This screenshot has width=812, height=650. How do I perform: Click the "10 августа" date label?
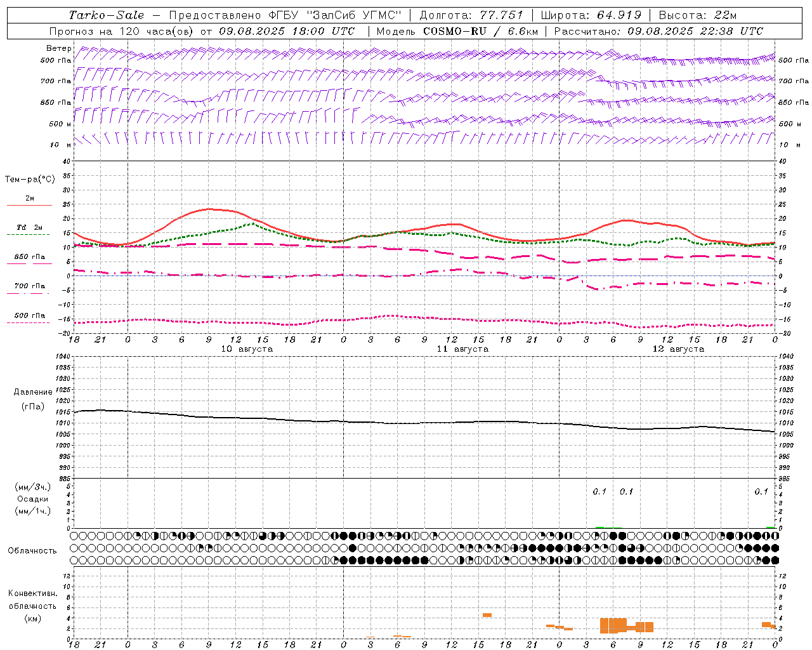(x=247, y=349)
